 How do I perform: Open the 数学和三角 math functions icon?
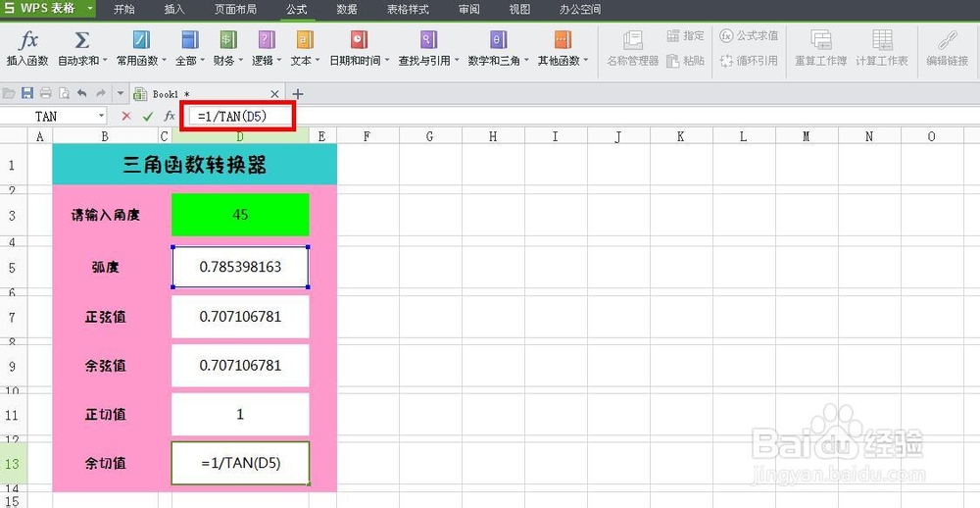[x=498, y=40]
